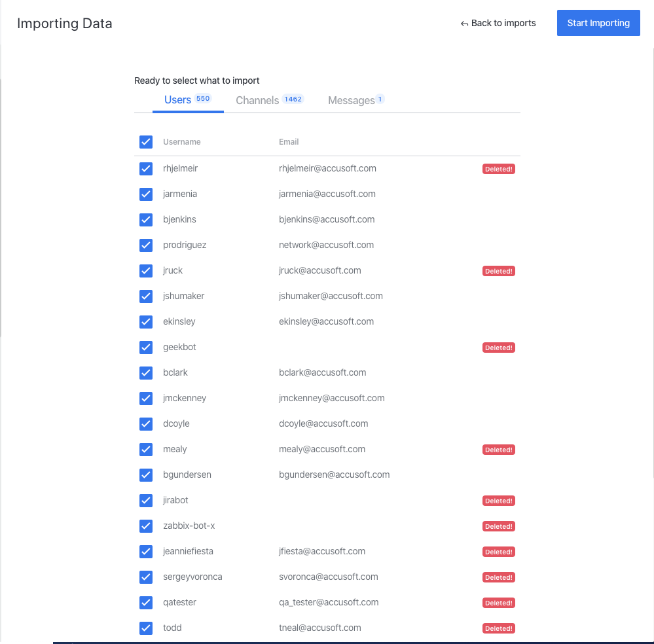Click the count badge next to Messages

tap(380, 99)
